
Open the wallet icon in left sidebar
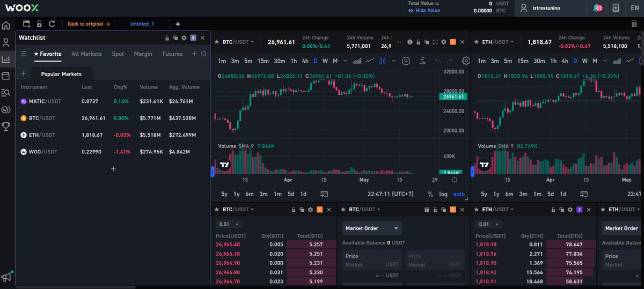pyautogui.click(x=6, y=76)
